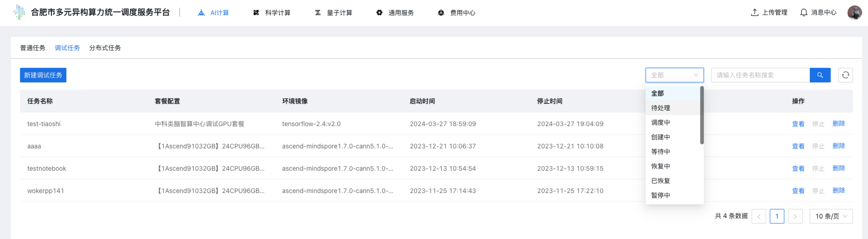
Task: Open the 费用中心 navigation item
Action: [x=457, y=13]
